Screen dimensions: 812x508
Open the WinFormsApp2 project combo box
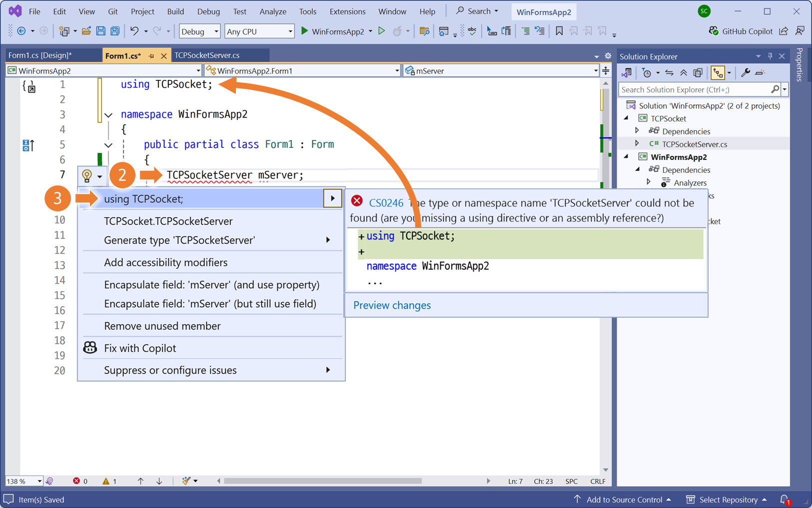pyautogui.click(x=104, y=70)
